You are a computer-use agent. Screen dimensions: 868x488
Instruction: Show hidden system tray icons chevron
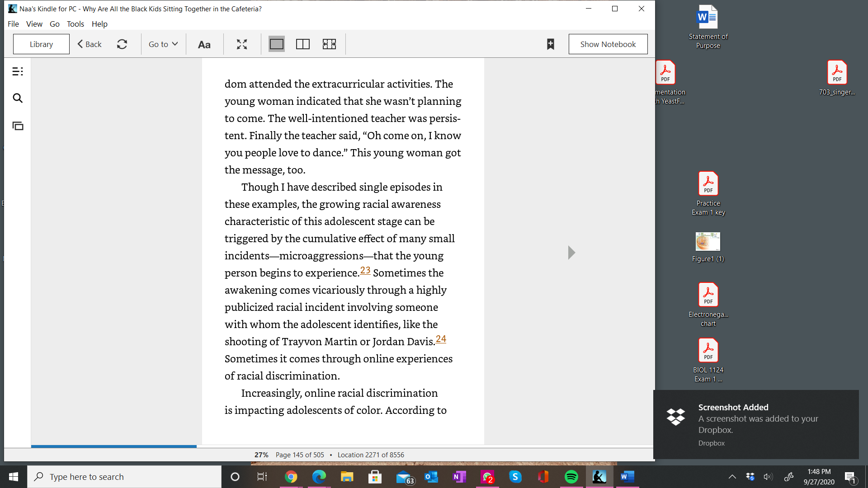(x=732, y=477)
